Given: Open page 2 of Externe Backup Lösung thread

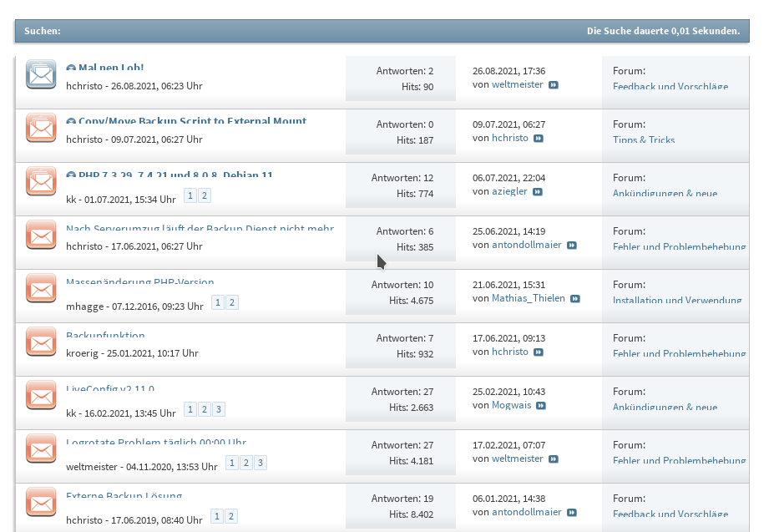Looking at the screenshot, I should [231, 516].
